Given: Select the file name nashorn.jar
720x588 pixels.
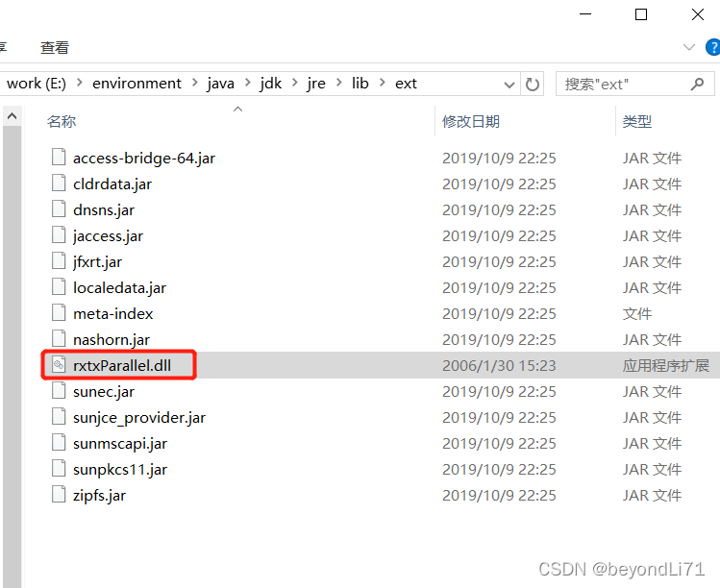Looking at the screenshot, I should (112, 340).
